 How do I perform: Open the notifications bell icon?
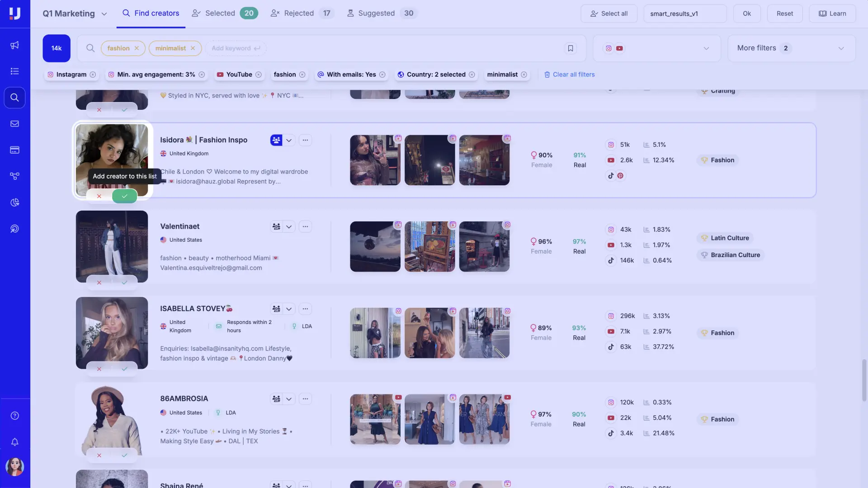pyautogui.click(x=14, y=442)
